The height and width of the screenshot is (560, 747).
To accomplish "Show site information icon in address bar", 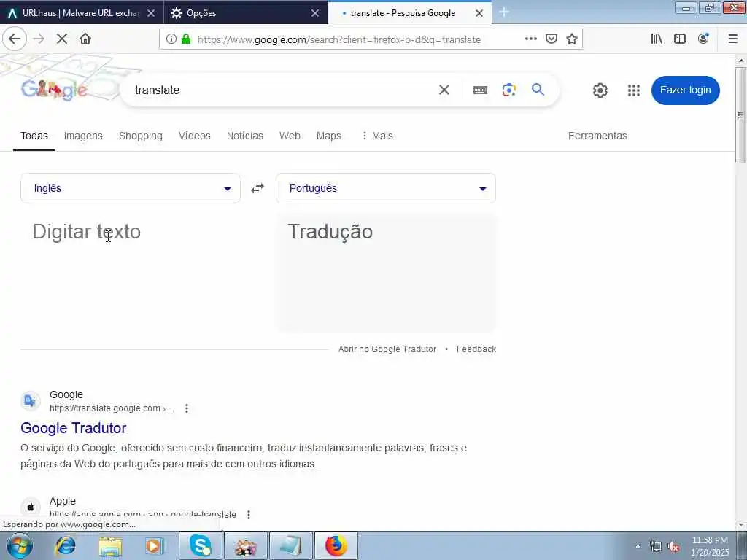I will tap(171, 39).
